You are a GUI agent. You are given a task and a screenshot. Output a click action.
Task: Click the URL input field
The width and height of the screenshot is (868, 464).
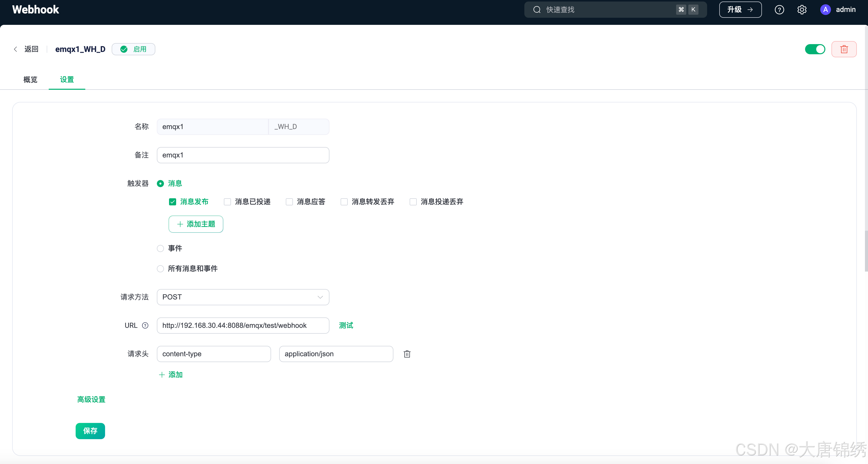click(x=243, y=325)
